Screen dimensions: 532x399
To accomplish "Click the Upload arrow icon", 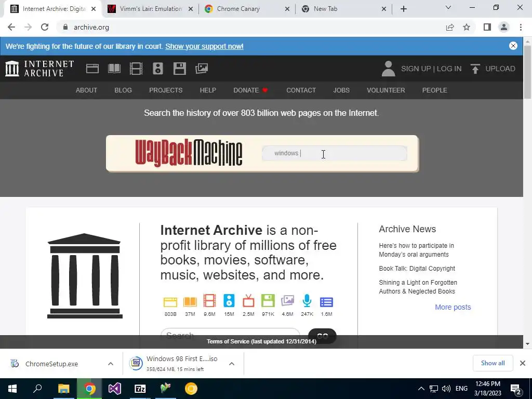I will coord(475,69).
